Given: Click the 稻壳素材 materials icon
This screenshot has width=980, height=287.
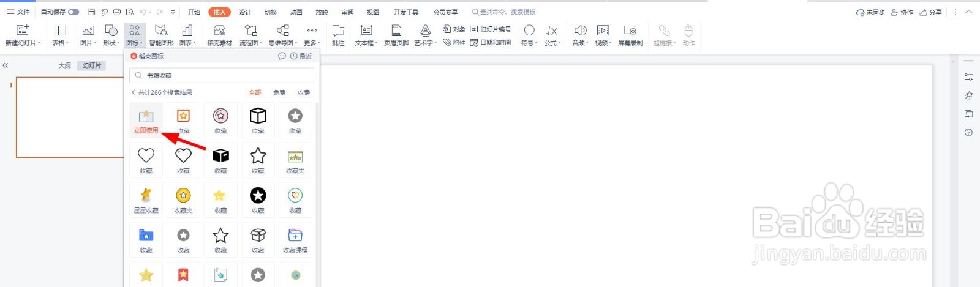Looking at the screenshot, I should pos(219,31).
